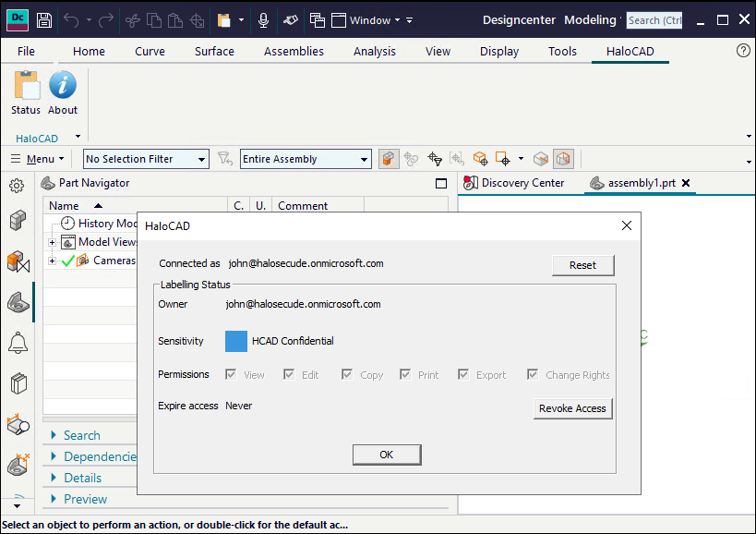Click the funnel selection filter icon
Viewport: 756px width, 534px height.
pos(224,158)
